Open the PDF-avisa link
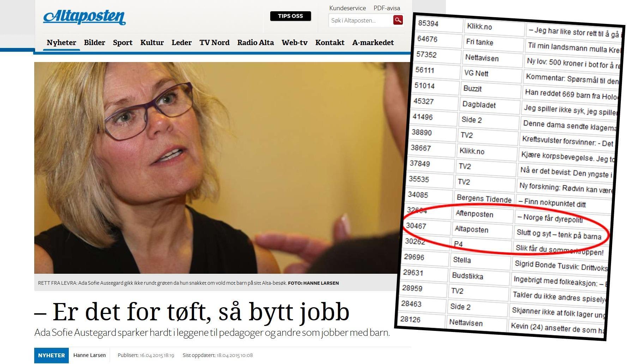Viewport: 635px width, 364px height. point(387,8)
